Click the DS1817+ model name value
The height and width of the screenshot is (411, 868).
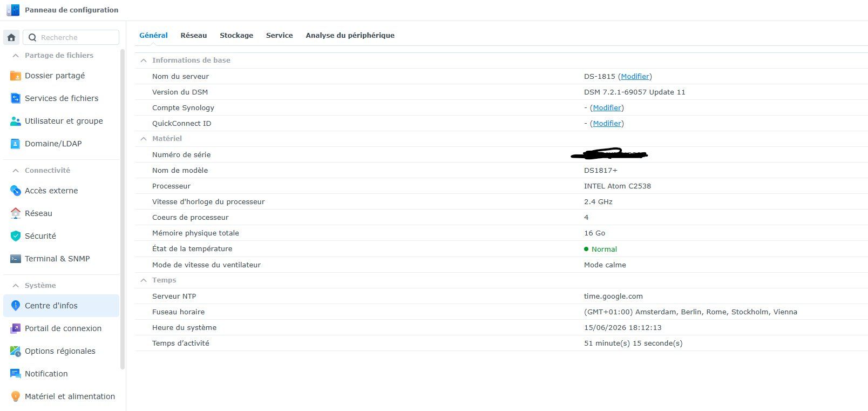[x=600, y=170]
